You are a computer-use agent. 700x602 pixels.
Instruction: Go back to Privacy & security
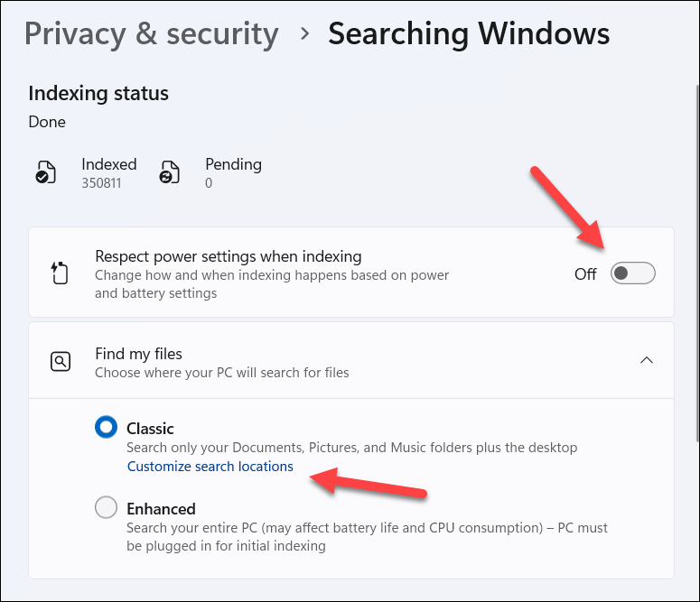pos(152,34)
